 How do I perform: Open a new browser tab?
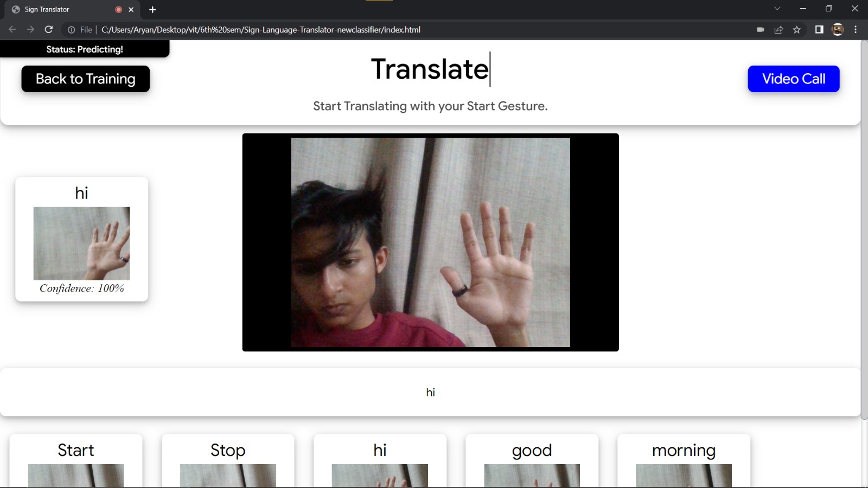point(152,9)
